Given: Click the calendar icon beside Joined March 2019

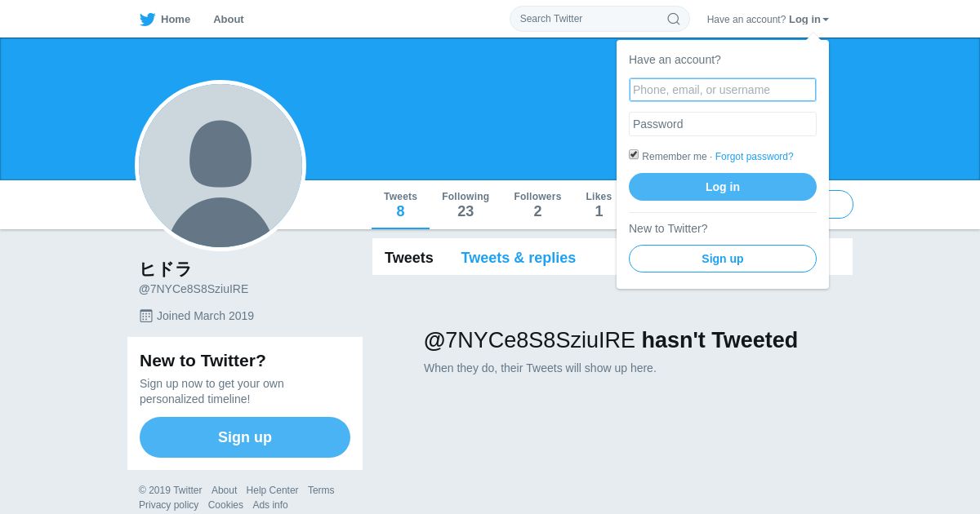Looking at the screenshot, I should pos(146,316).
